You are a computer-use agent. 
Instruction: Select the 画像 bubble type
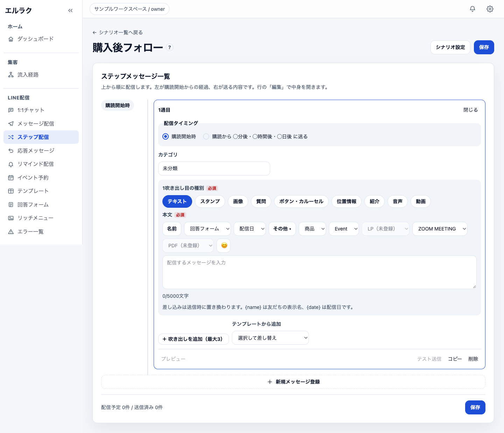tap(238, 201)
